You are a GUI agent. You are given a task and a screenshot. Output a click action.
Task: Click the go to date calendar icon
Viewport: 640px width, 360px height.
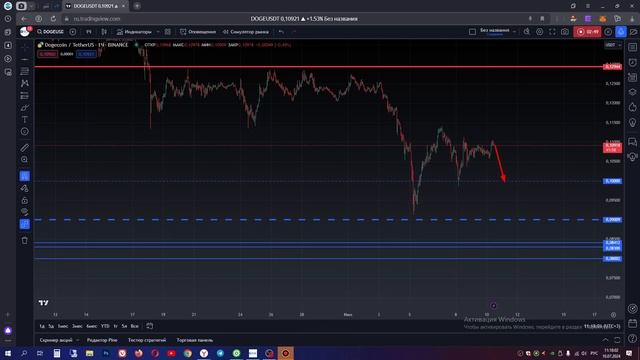pyautogui.click(x=150, y=326)
